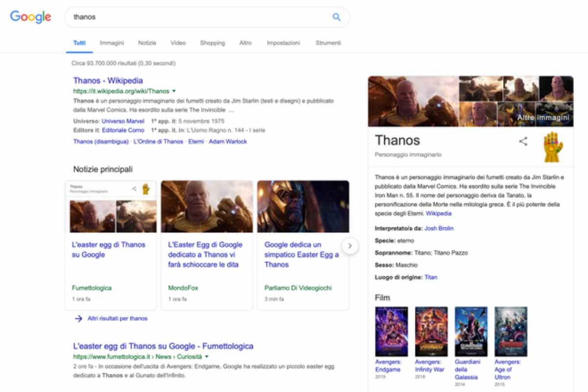The height and width of the screenshot is (392, 588).
Task: Switch to the Immagini tab
Action: (112, 43)
